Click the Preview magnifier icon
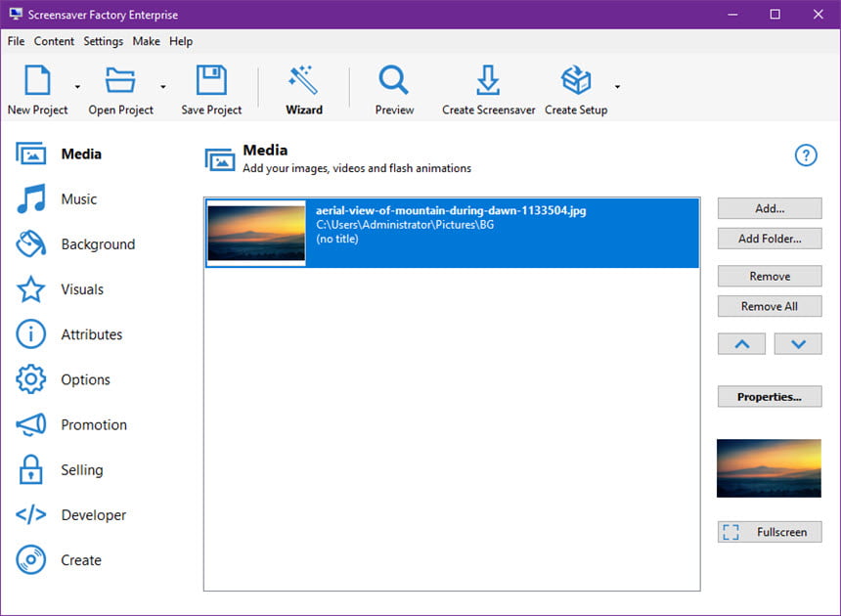Screen dimensions: 841x616 click(x=394, y=80)
